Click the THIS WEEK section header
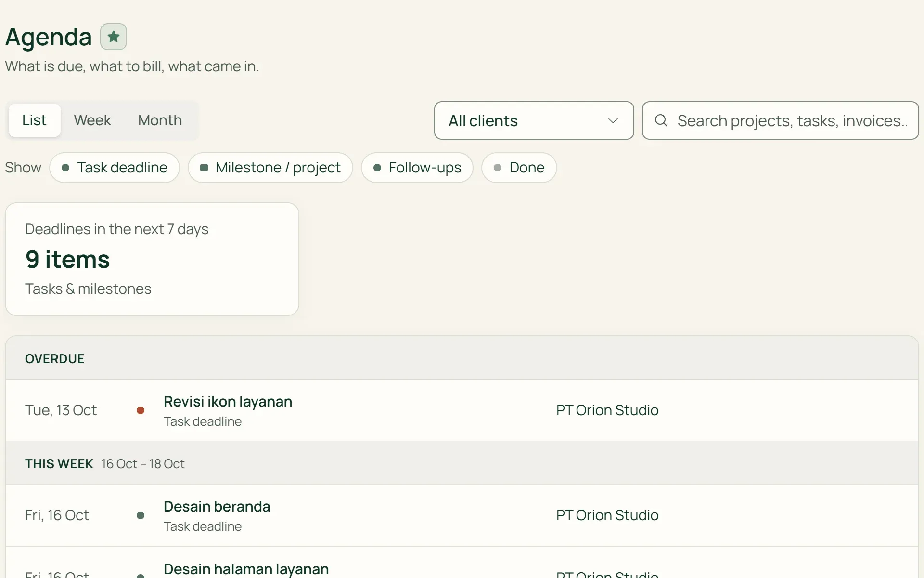Image resolution: width=924 pixels, height=578 pixels. click(462, 463)
